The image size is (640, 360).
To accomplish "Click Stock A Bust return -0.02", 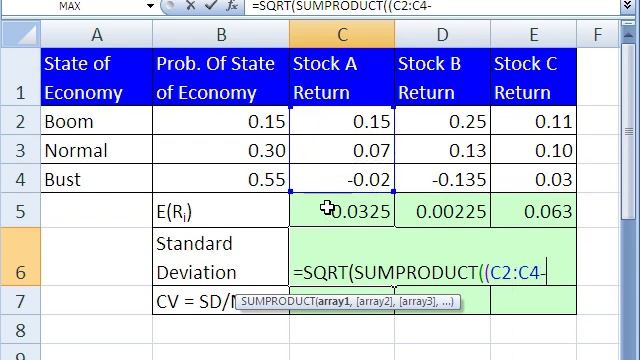I will [x=342, y=179].
